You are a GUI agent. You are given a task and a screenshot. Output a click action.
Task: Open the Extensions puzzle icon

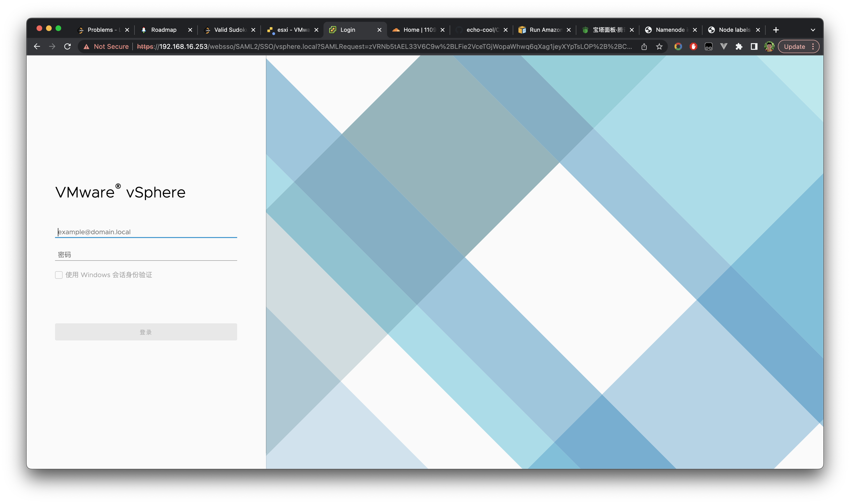point(739,46)
